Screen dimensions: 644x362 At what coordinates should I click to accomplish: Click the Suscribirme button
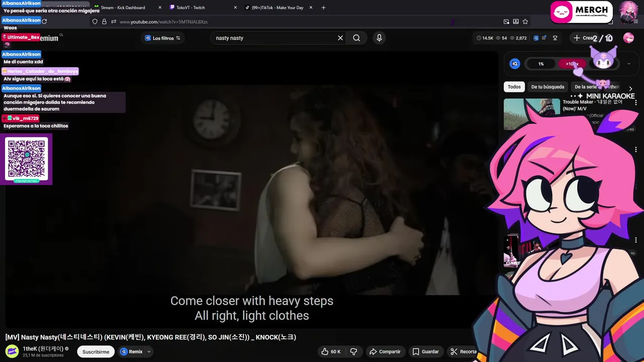click(x=96, y=352)
